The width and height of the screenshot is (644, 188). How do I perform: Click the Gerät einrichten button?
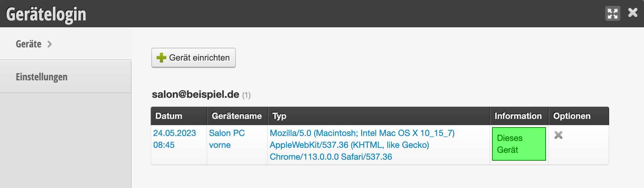tap(193, 58)
